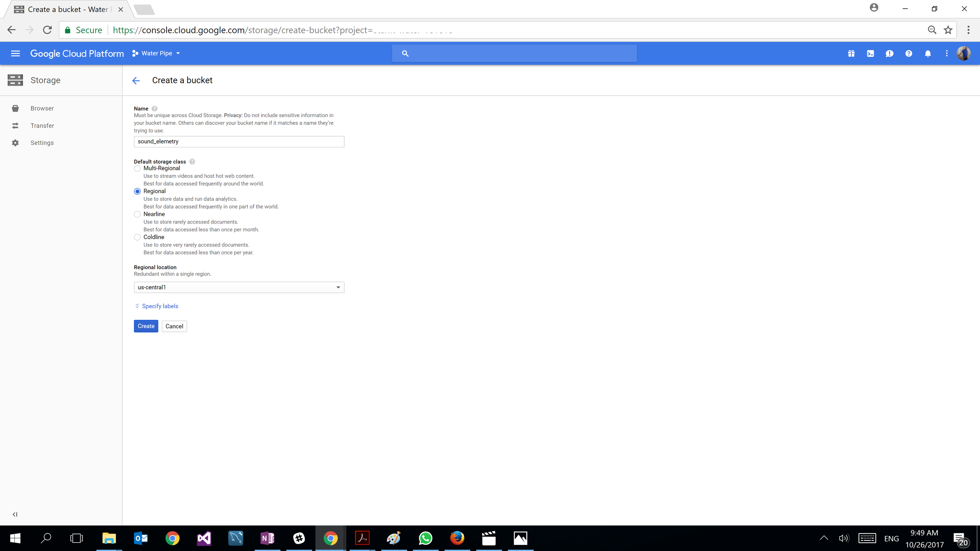The image size is (980, 551).
Task: Open the zoom magnifier in address bar
Action: click(x=932, y=30)
